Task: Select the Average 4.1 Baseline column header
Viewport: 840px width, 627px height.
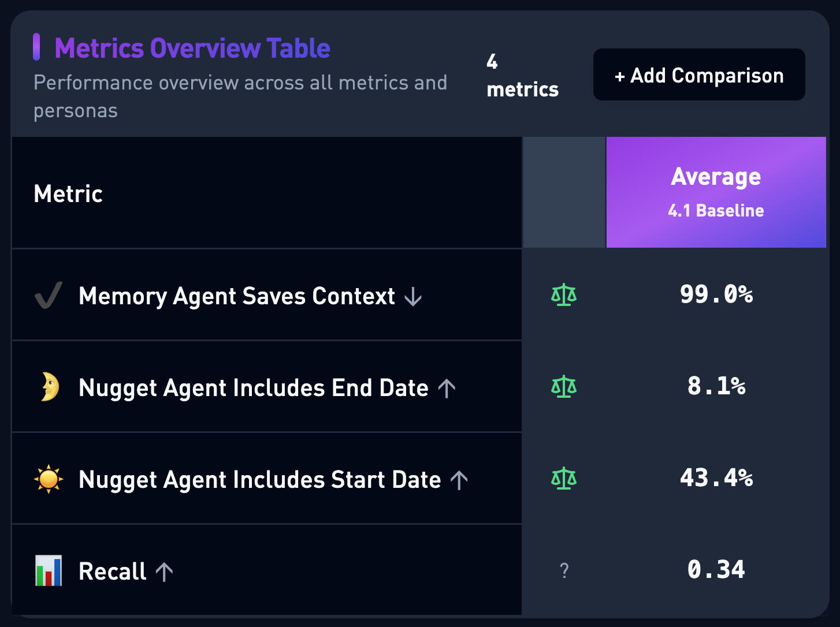Action: pyautogui.click(x=716, y=192)
